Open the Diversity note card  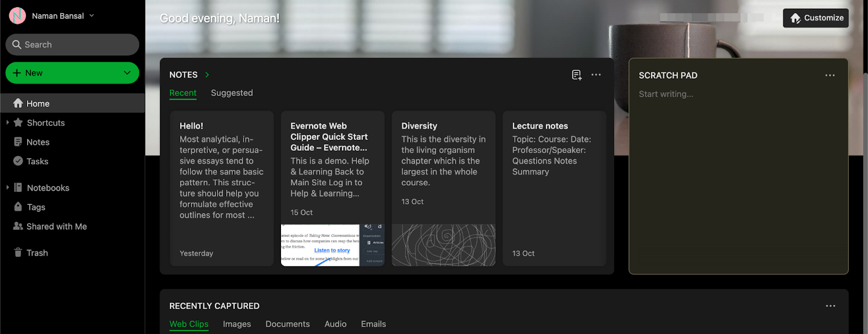pos(444,189)
